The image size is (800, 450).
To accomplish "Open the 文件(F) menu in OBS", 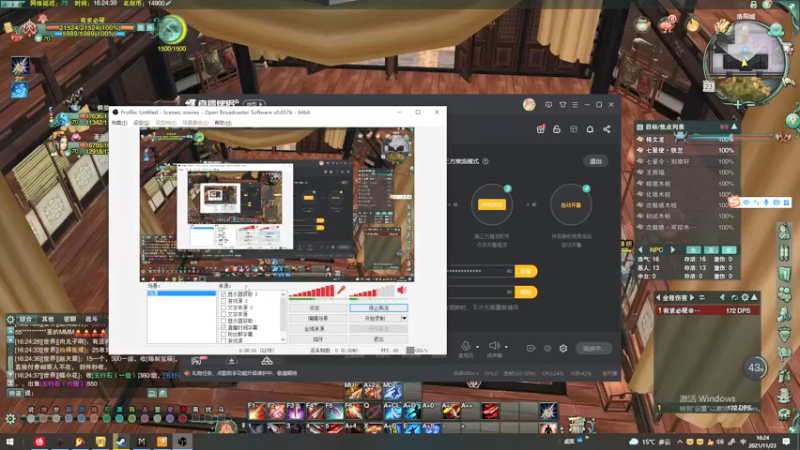I will (x=119, y=123).
